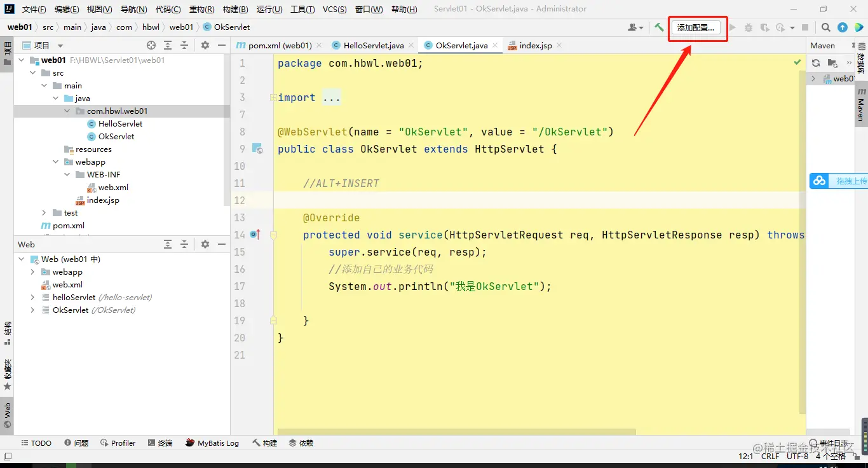The image size is (868, 468).
Task: Click the green checkmark inspection indicator
Action: coord(797,62)
